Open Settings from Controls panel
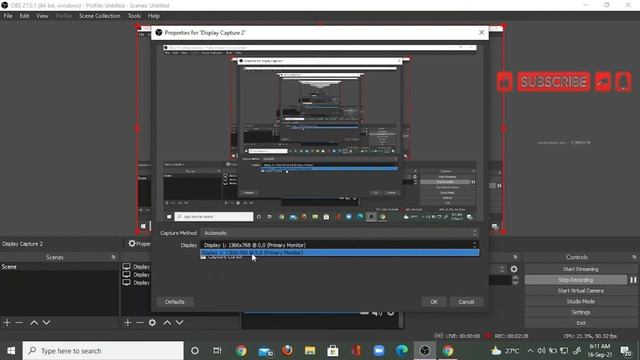 [x=581, y=312]
